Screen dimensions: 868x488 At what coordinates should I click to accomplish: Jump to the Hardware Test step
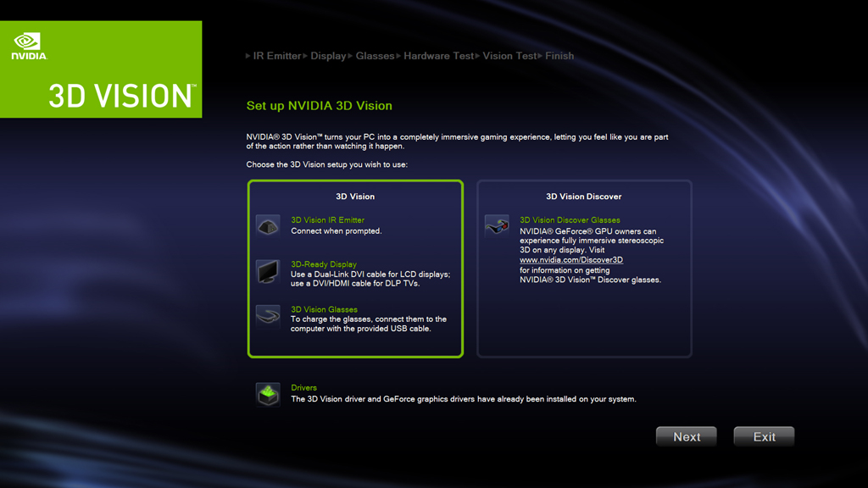point(438,56)
